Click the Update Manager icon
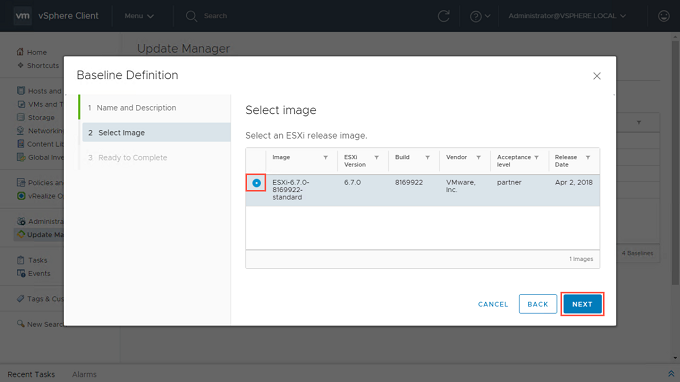The width and height of the screenshot is (680, 382). coord(20,234)
